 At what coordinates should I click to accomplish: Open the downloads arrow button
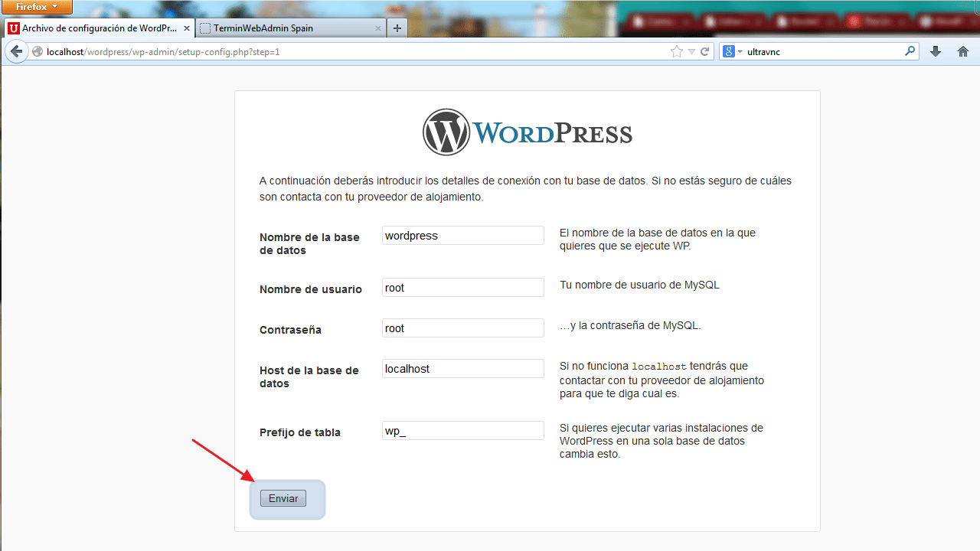coord(935,51)
